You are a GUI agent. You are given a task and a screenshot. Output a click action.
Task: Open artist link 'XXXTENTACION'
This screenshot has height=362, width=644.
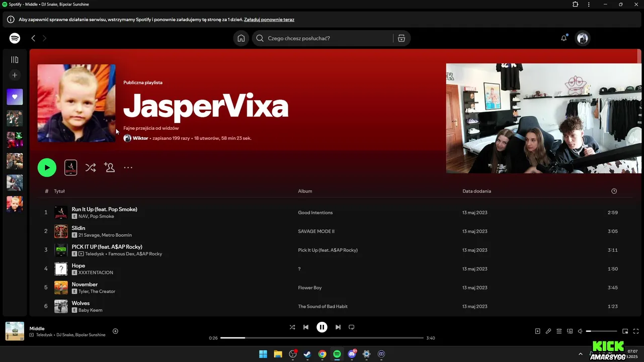[x=96, y=273]
